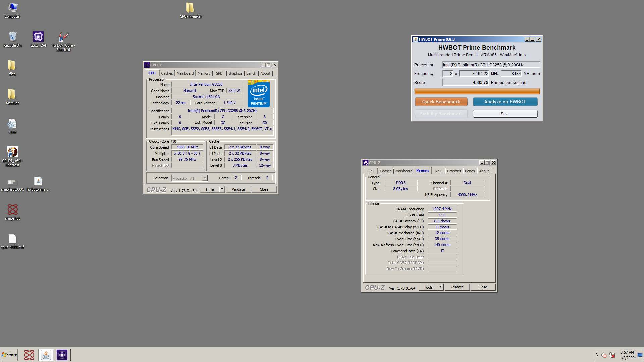Open the hwbotprime jar file icon
644x362 pixels.
pos(38,183)
